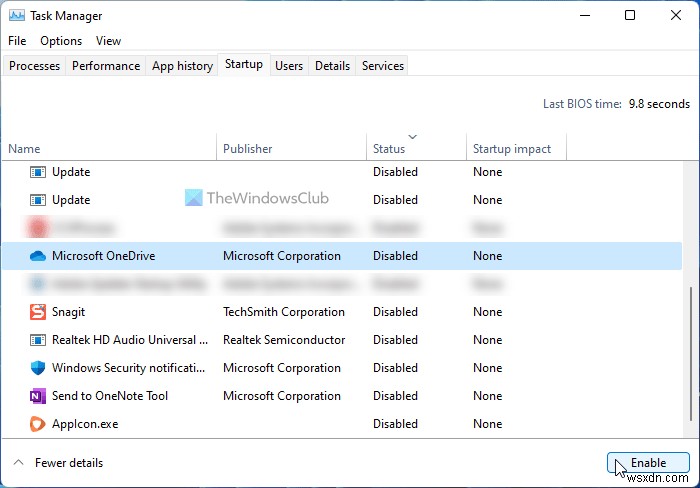Select the Windows Security notification row

pyautogui.click(x=342, y=368)
